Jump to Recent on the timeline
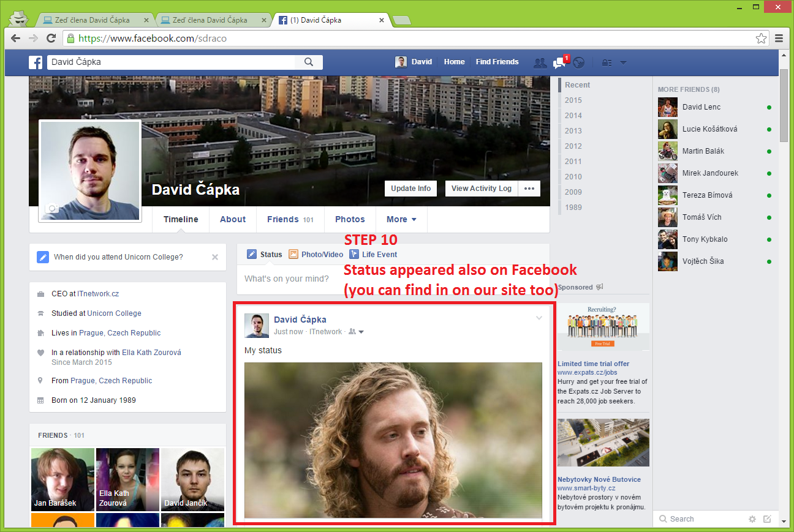The width and height of the screenshot is (794, 532). coord(578,85)
